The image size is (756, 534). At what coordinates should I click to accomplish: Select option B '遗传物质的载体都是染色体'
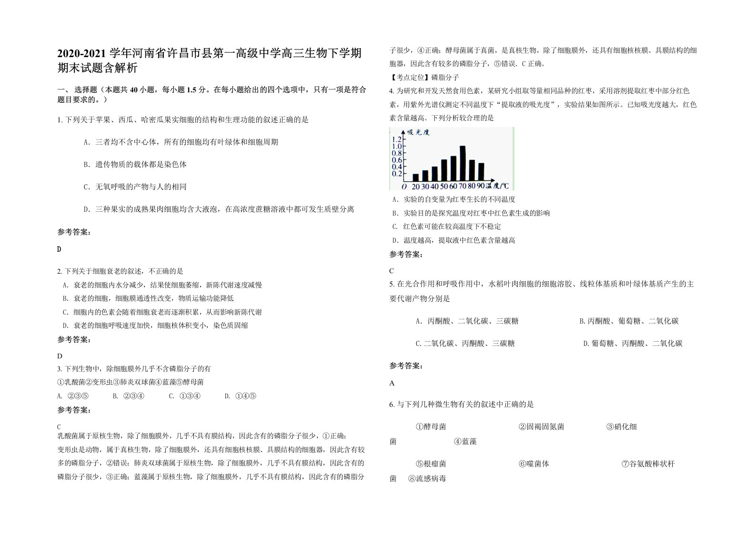point(135,164)
